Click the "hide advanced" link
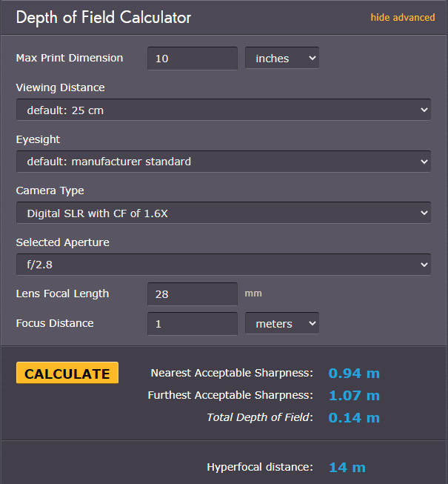 [402, 18]
